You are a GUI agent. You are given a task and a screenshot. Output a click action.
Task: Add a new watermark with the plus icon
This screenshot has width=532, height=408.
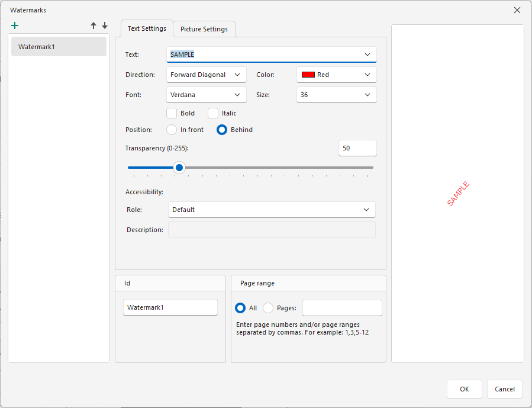(15, 25)
